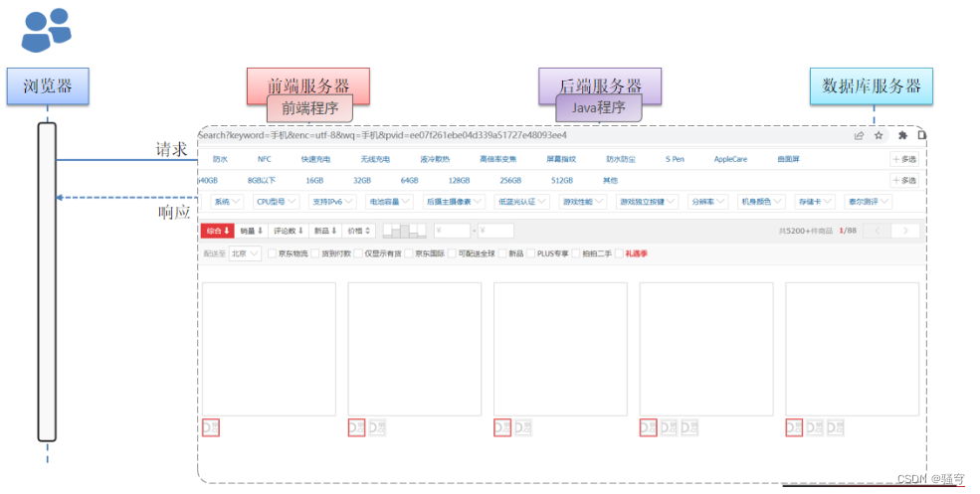Click the share page icon in address bar
Viewport: 980px width, 494px height.
pos(859,135)
